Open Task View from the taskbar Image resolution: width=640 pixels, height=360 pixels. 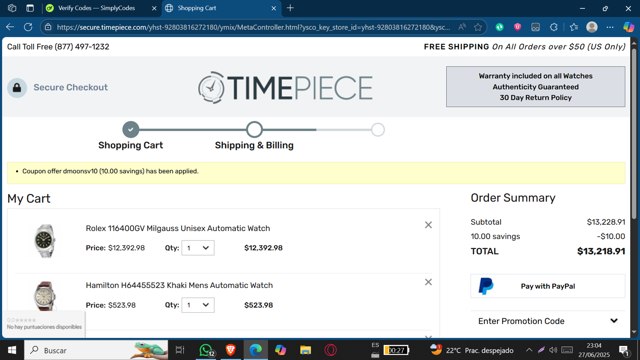click(x=180, y=350)
